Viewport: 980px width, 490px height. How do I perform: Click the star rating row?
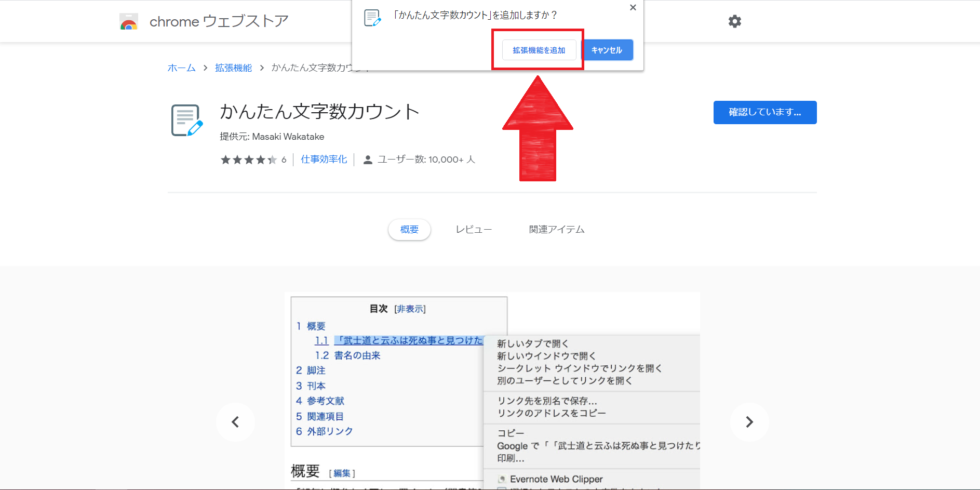249,160
